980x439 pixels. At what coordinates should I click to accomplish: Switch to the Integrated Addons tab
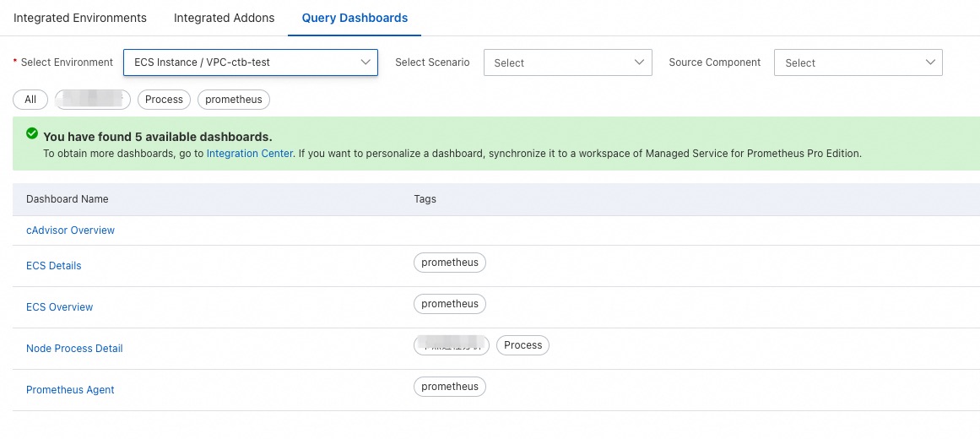pos(224,18)
